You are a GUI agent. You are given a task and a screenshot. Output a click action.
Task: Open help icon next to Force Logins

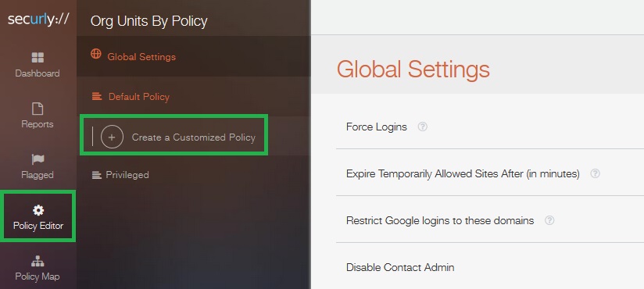tap(423, 127)
